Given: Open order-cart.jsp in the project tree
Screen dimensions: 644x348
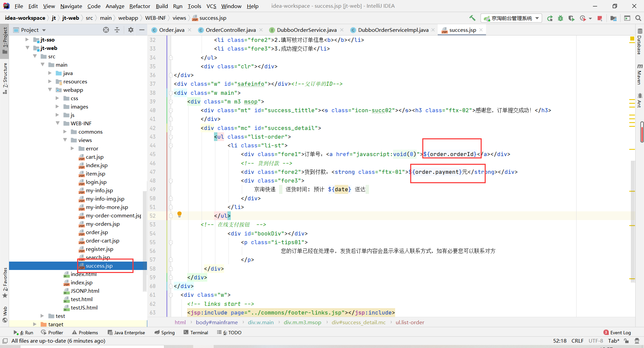Looking at the screenshot, I should click(x=102, y=240).
